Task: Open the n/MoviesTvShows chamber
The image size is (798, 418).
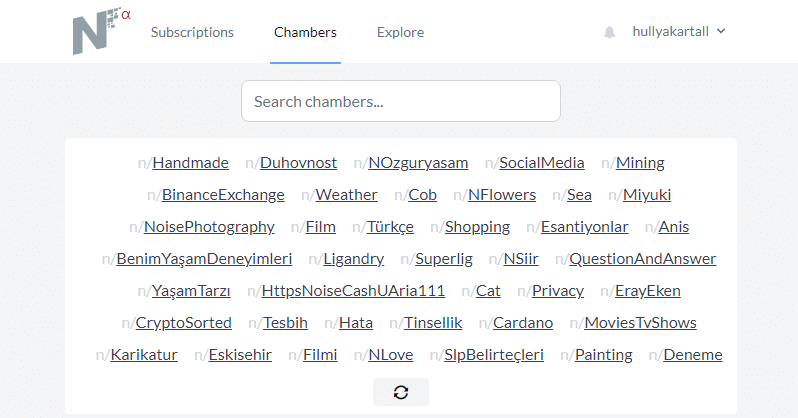Action: (633, 323)
